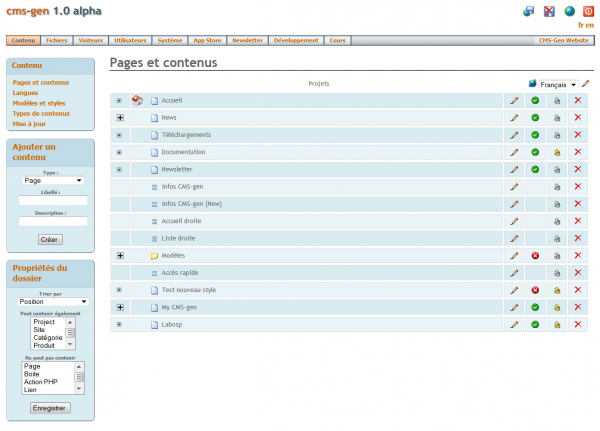600x431 pixels.
Task: Select Catégorie in Peut contenir list
Action: tap(48, 338)
